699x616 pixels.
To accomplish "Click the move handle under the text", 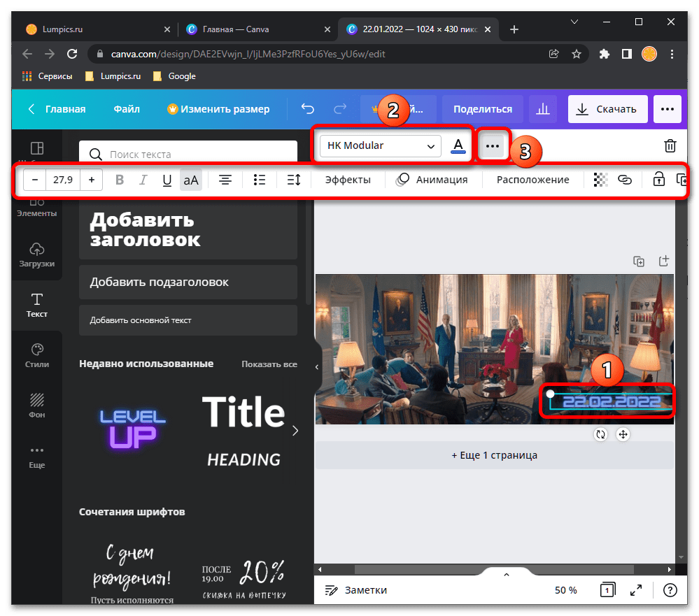I will [x=623, y=434].
